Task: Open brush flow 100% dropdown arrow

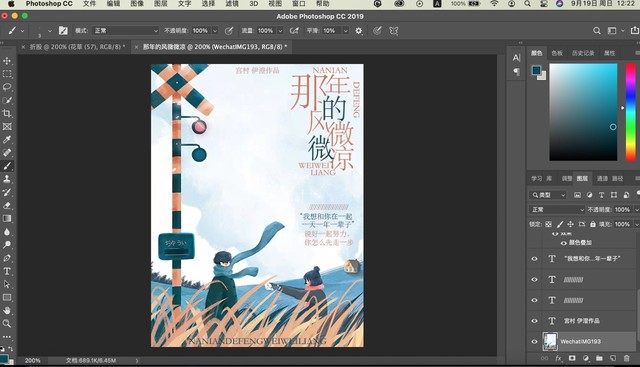Action: 280,31
